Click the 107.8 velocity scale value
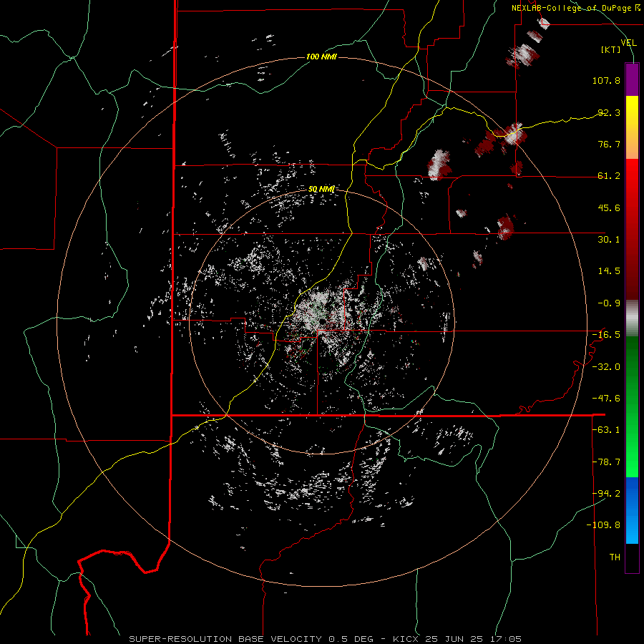Image resolution: width=644 pixels, height=644 pixels. [606, 80]
